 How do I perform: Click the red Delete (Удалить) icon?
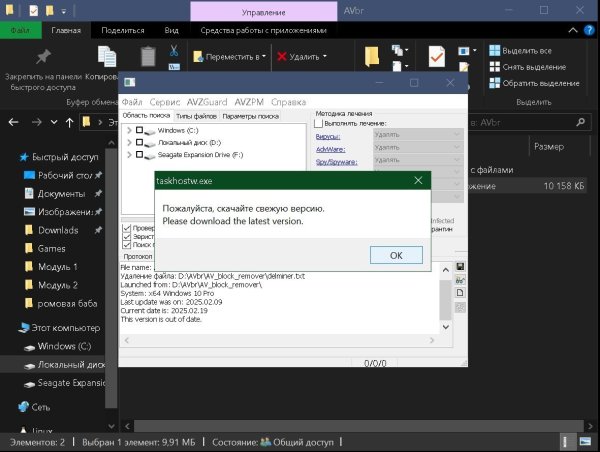(283, 57)
